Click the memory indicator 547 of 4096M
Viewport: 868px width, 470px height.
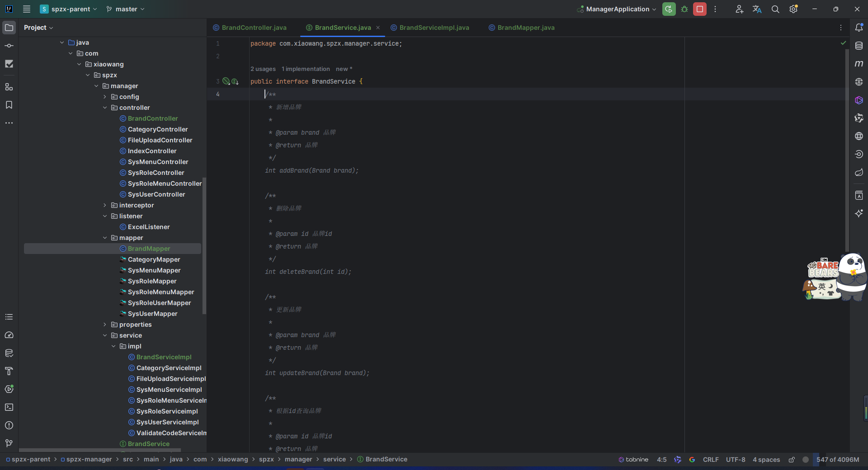tap(838, 460)
